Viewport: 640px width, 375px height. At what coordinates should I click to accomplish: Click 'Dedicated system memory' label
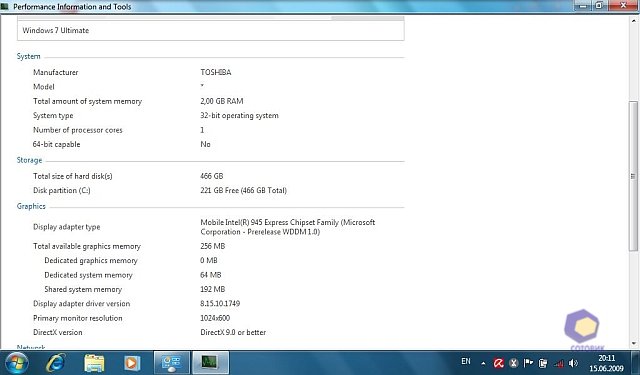tap(88, 275)
